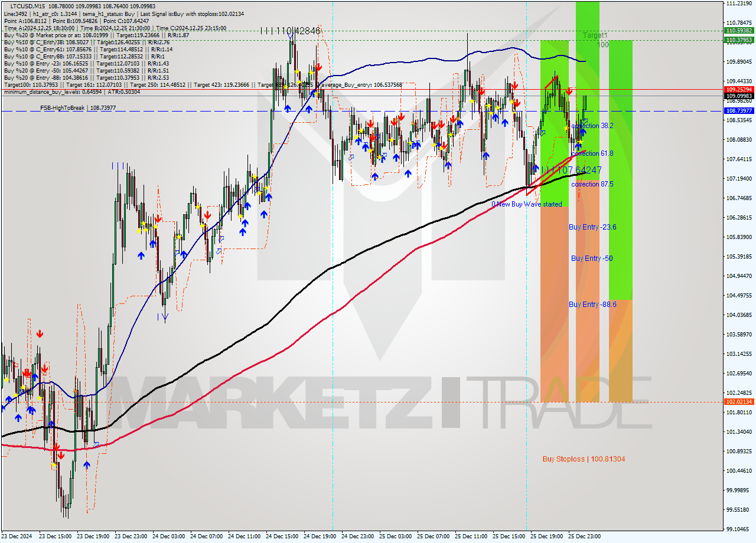Click the green 110.59382 price tag
Screen dimensions: 756x543
tap(739, 31)
